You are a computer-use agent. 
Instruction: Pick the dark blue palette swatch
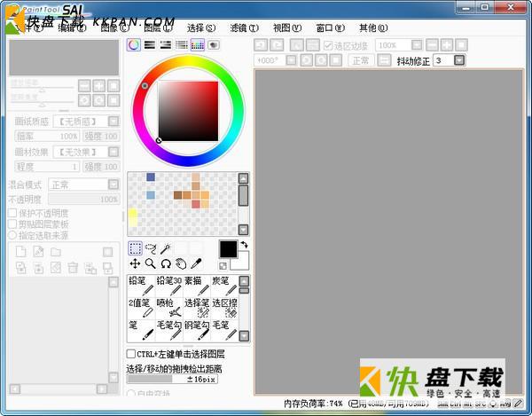(151, 177)
